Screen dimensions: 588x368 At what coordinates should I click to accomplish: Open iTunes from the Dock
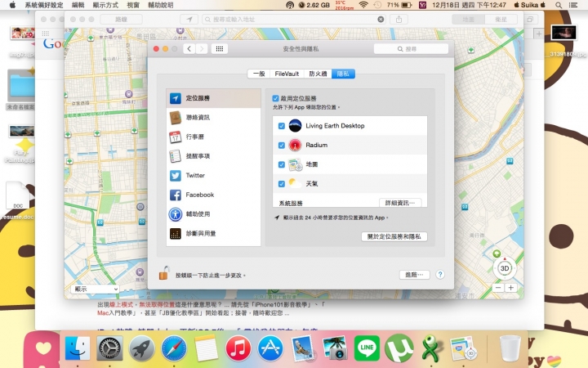[x=238, y=348]
